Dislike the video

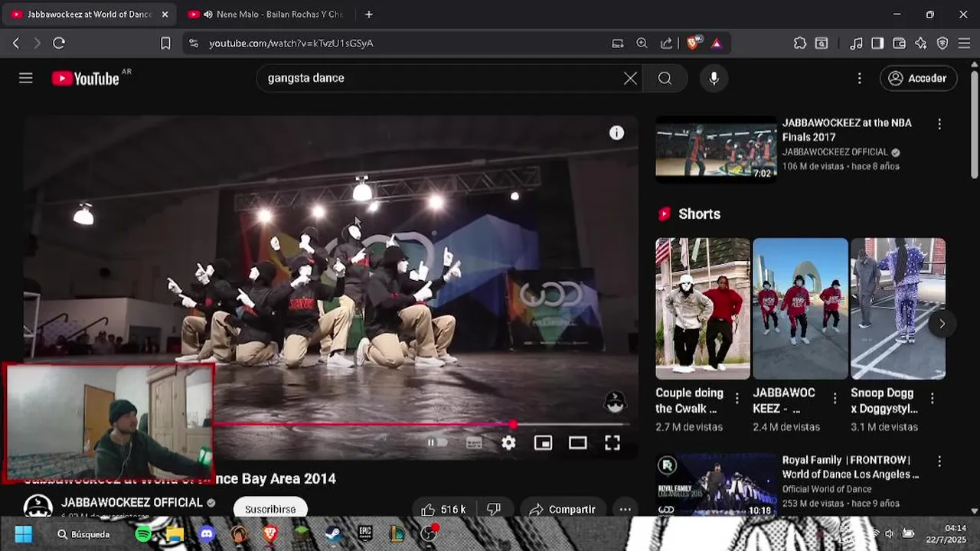pyautogui.click(x=494, y=510)
